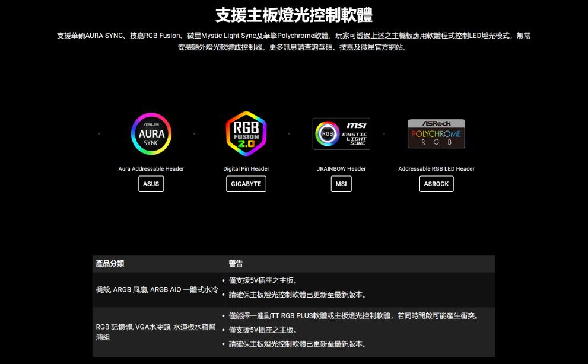Click the 支援主板燈光控制軟體 heading
Viewport: 588px width, 364px height.
(294, 15)
